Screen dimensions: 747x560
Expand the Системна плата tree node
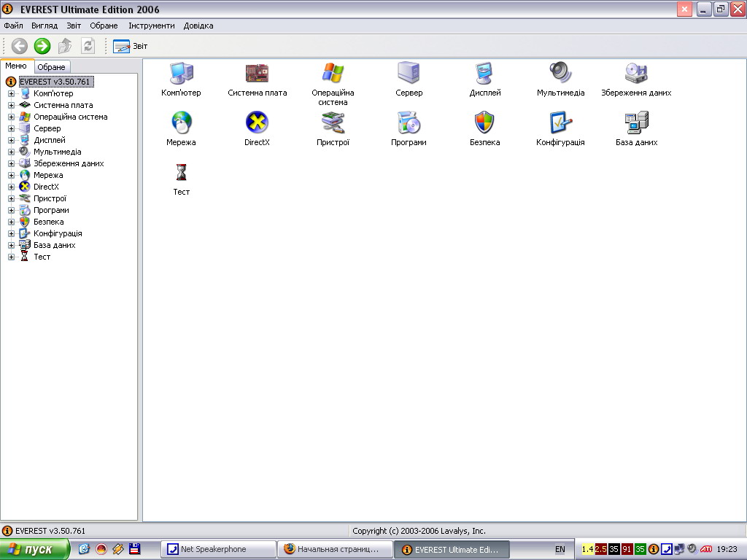click(x=11, y=105)
